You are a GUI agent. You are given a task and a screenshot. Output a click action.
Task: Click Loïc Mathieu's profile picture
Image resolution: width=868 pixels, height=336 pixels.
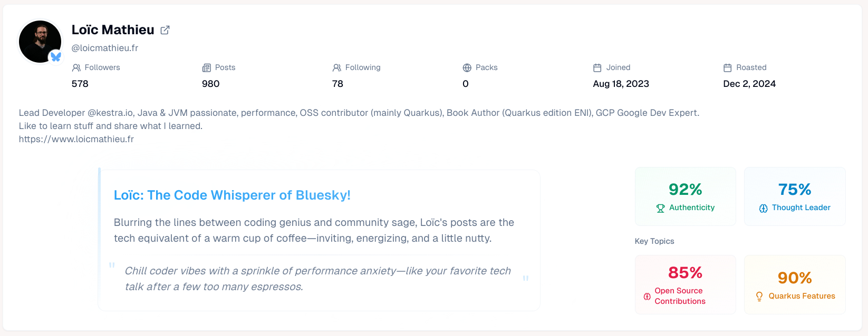point(40,42)
